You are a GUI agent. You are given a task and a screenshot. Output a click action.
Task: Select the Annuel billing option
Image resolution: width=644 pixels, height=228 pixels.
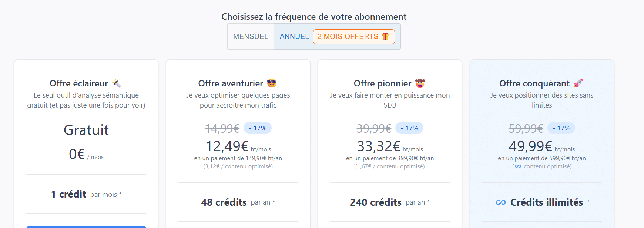(x=294, y=36)
